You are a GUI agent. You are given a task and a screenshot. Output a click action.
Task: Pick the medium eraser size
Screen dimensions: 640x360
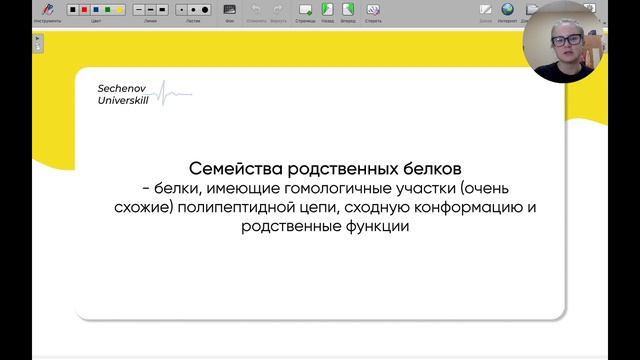[x=193, y=9]
